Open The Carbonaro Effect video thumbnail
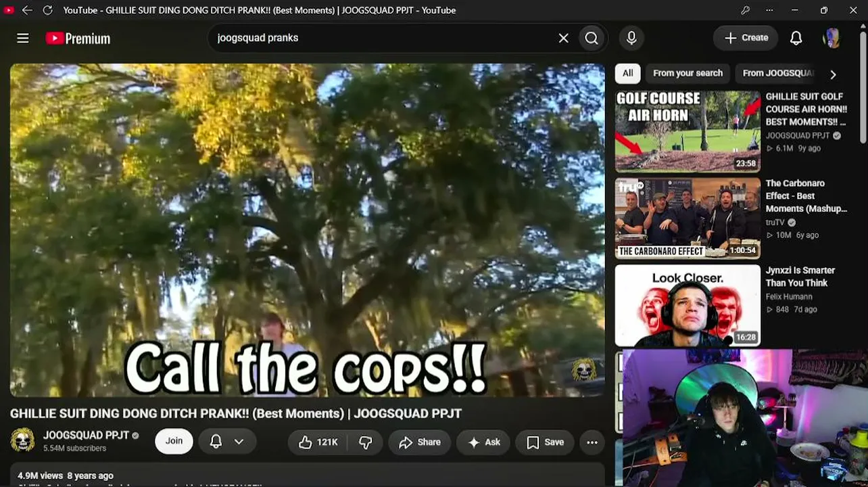 click(x=688, y=218)
